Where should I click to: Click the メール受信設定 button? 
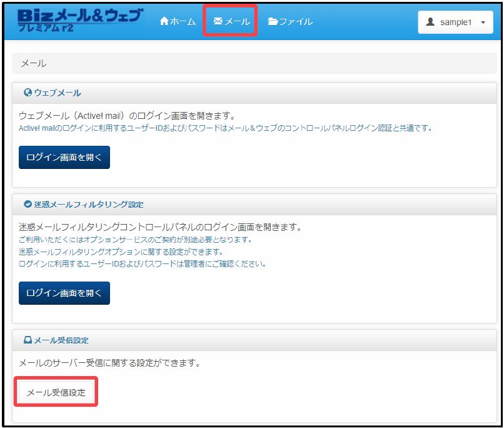click(x=56, y=392)
